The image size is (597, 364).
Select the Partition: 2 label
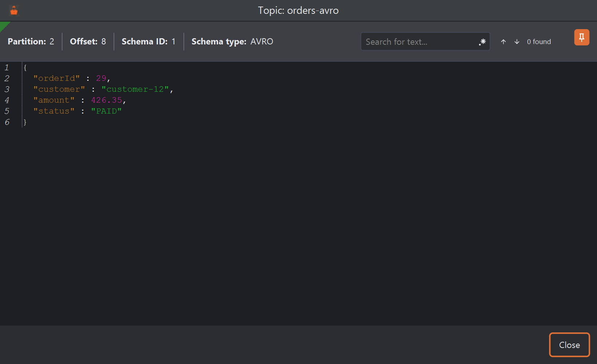pos(31,41)
